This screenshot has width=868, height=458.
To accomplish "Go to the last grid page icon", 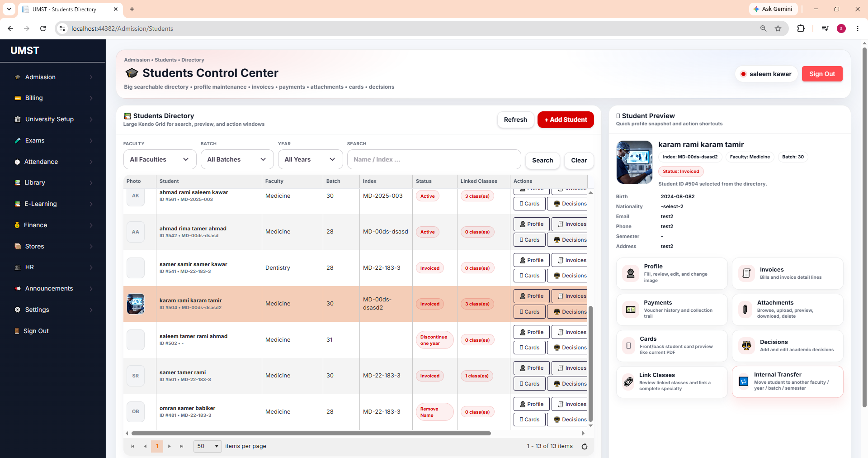I will tap(182, 446).
